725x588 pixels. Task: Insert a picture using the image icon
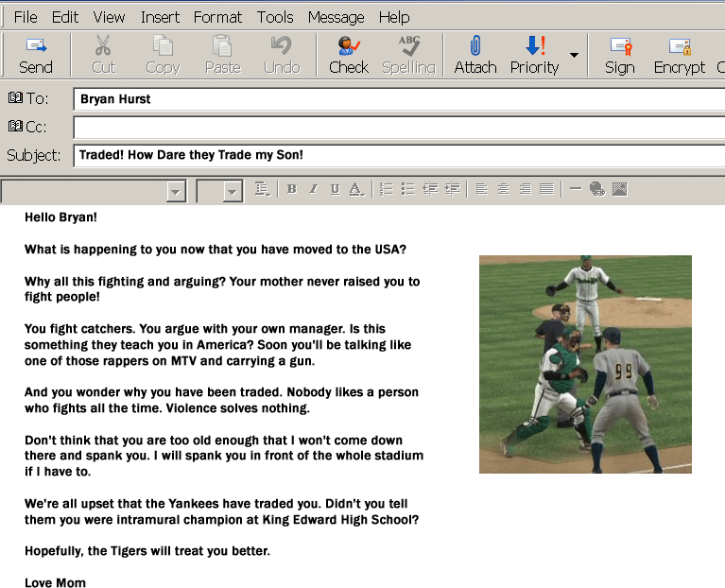[x=620, y=189]
